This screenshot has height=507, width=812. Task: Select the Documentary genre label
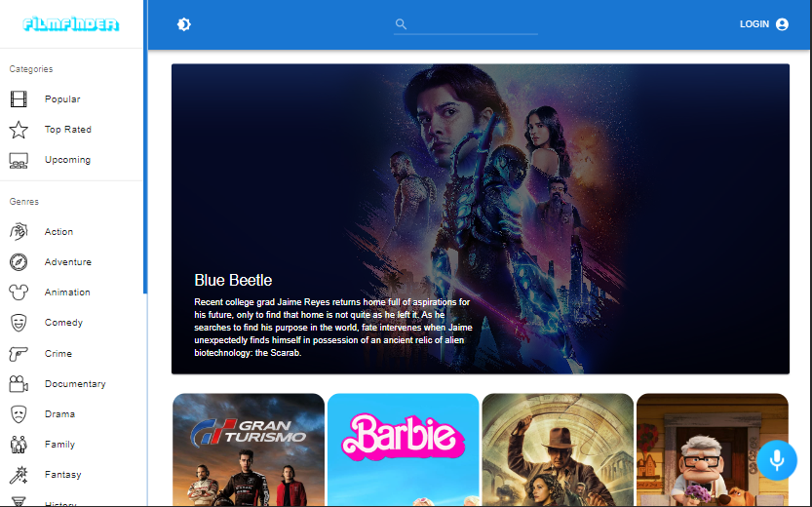(x=75, y=384)
